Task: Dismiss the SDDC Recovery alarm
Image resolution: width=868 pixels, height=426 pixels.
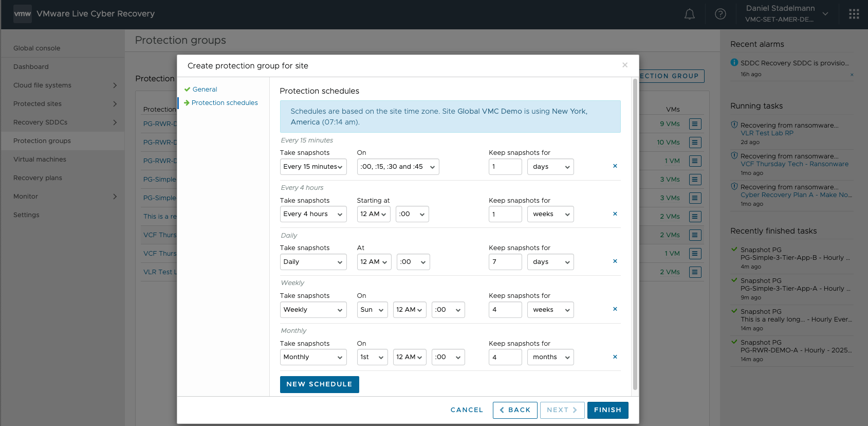Action: (852, 75)
